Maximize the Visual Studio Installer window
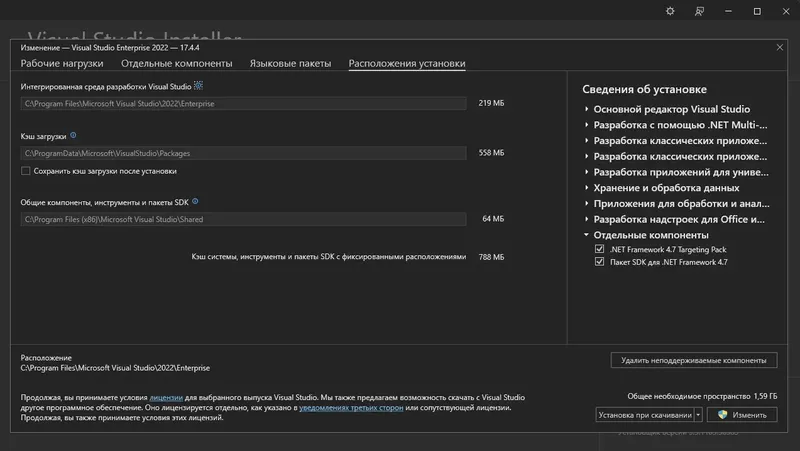The width and height of the screenshot is (800, 451). coord(757,11)
